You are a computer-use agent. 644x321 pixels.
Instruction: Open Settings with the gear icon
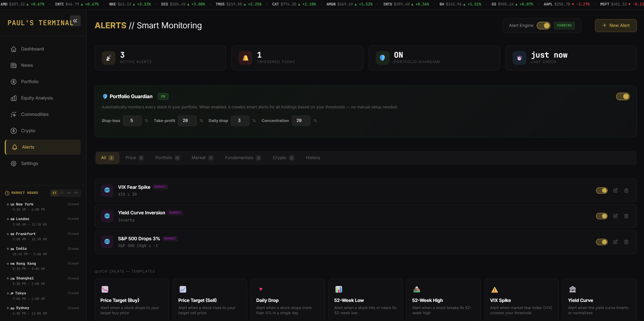tap(13, 164)
